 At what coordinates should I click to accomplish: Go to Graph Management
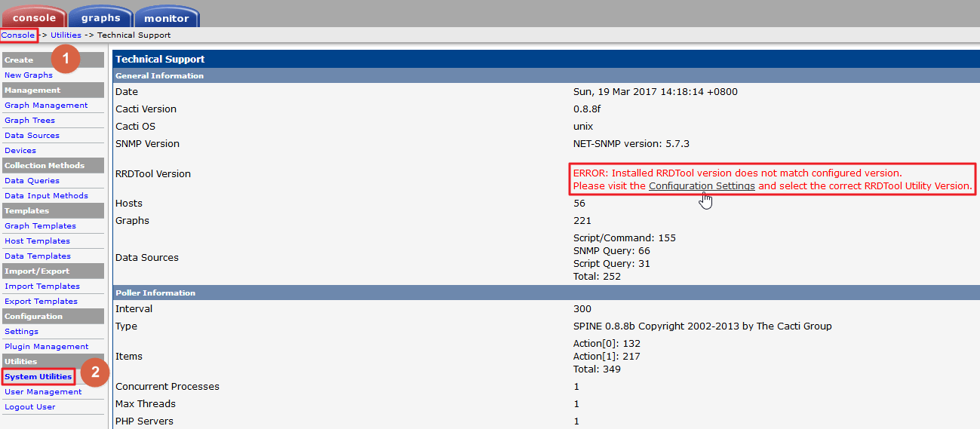(46, 106)
